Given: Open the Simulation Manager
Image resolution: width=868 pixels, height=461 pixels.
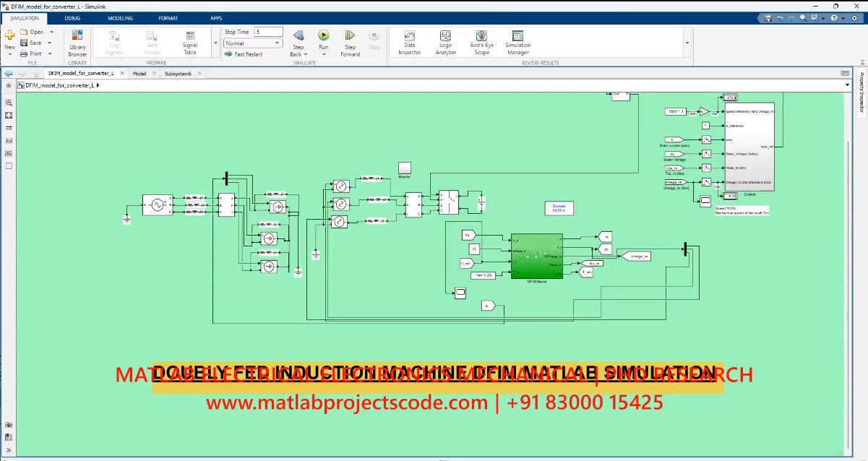Looking at the screenshot, I should pos(517,43).
